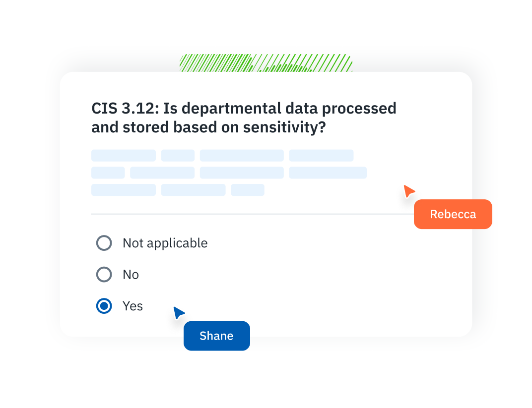Click Rebecca's orange cursor arrow

(x=408, y=191)
